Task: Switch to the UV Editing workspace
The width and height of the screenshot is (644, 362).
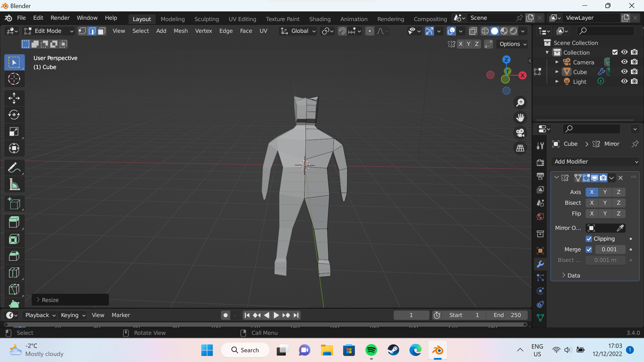Action: (x=242, y=19)
